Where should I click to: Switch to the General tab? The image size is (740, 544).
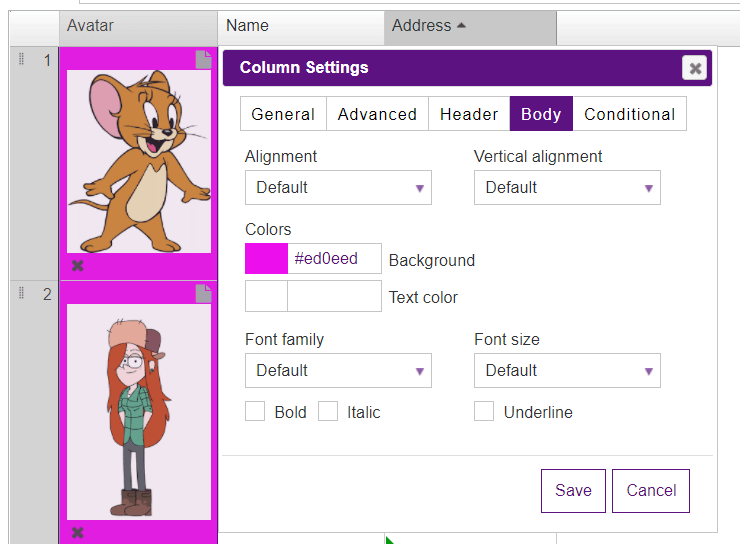[x=283, y=114]
